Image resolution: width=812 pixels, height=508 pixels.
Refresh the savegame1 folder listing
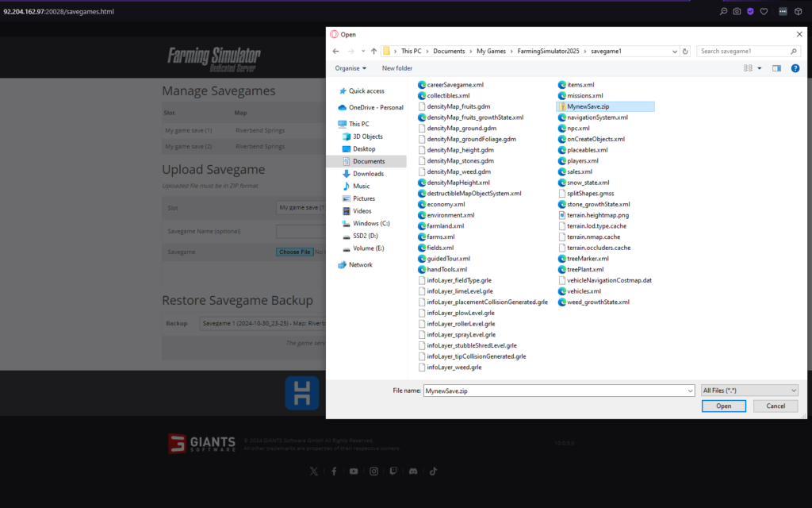[685, 51]
